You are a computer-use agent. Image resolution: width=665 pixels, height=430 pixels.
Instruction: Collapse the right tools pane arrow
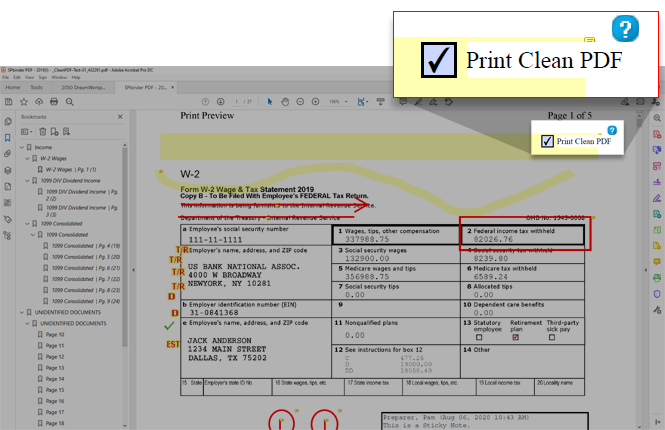[x=645, y=270]
